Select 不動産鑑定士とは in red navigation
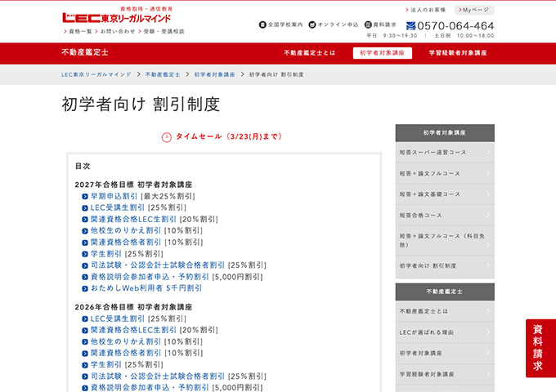Viewport: 556px width, 392px height. click(x=309, y=53)
